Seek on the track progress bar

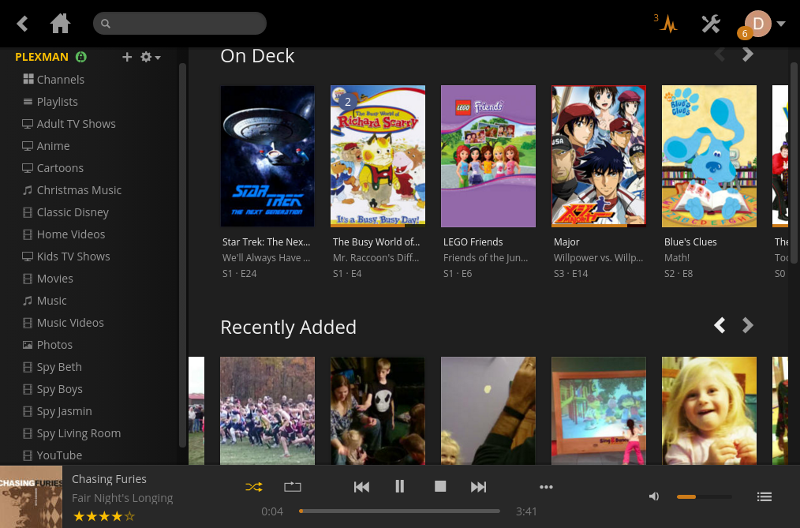click(399, 511)
